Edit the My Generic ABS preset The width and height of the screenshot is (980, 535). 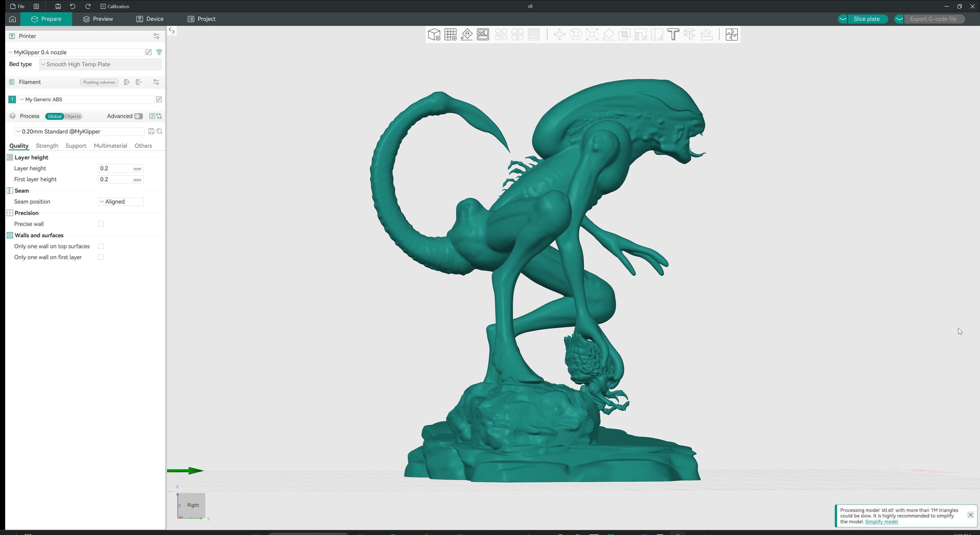(159, 99)
